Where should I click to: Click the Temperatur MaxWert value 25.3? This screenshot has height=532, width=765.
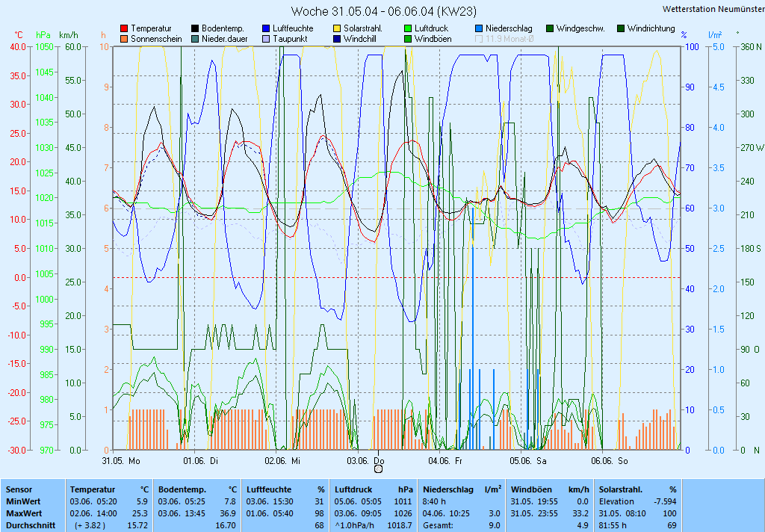[x=140, y=513]
